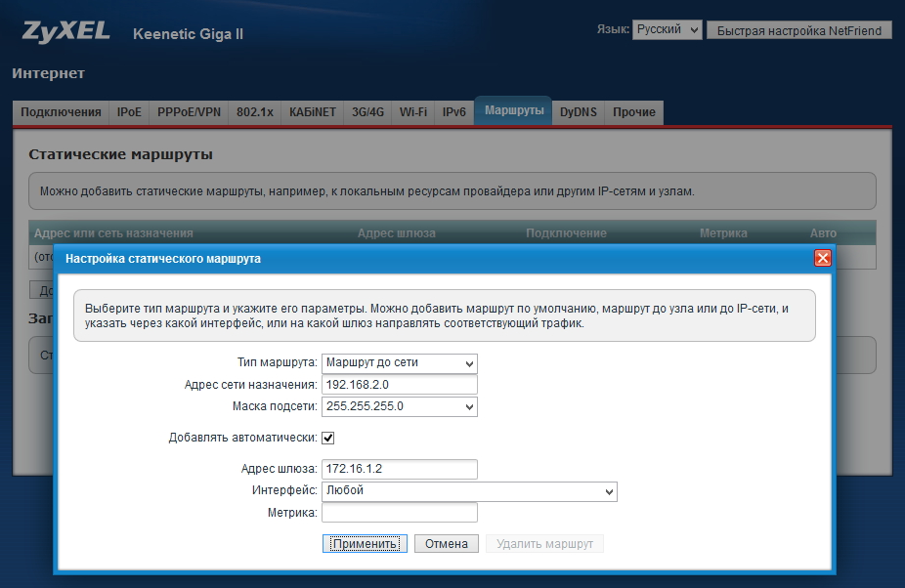Open the language selector 'Русский'
Screen dimensions: 905x588
[667, 30]
